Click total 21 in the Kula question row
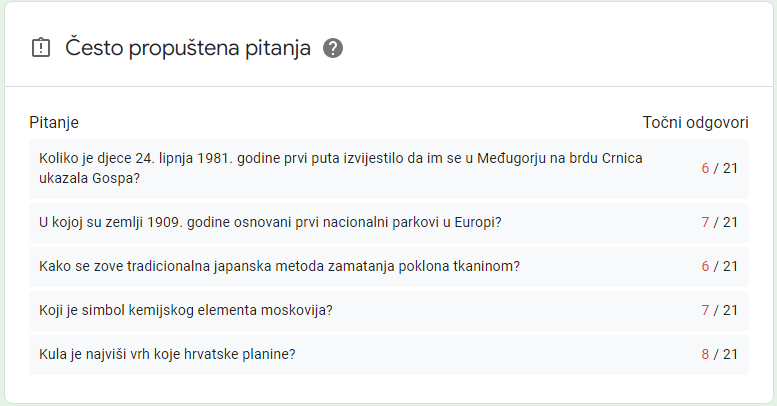777x406 pixels. point(730,354)
